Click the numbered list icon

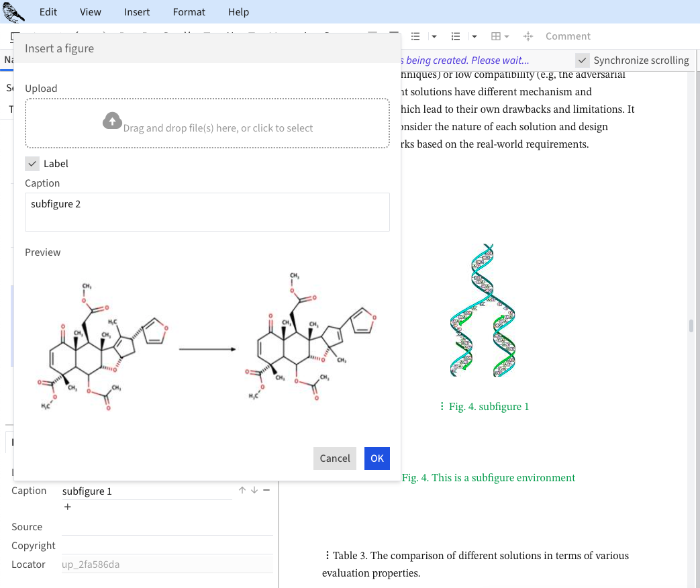[x=456, y=36]
